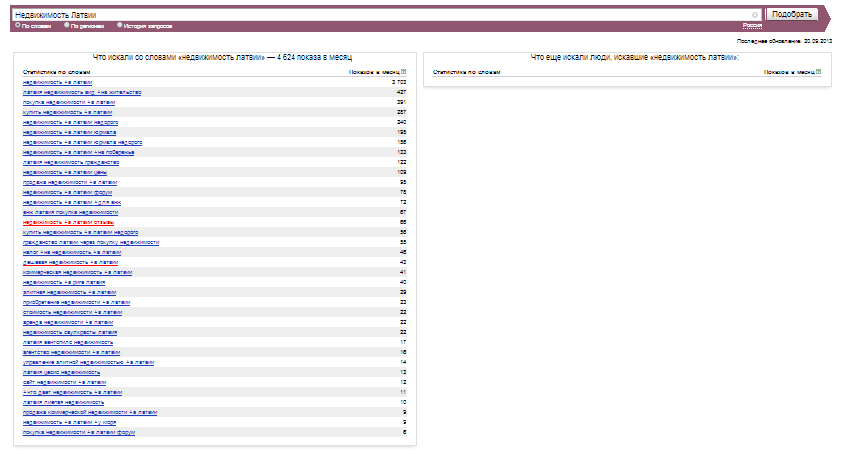Viewport: 867px width, 454px height.
Task: Click left panel's 'Статистика по словам' column header
Action: point(56,72)
